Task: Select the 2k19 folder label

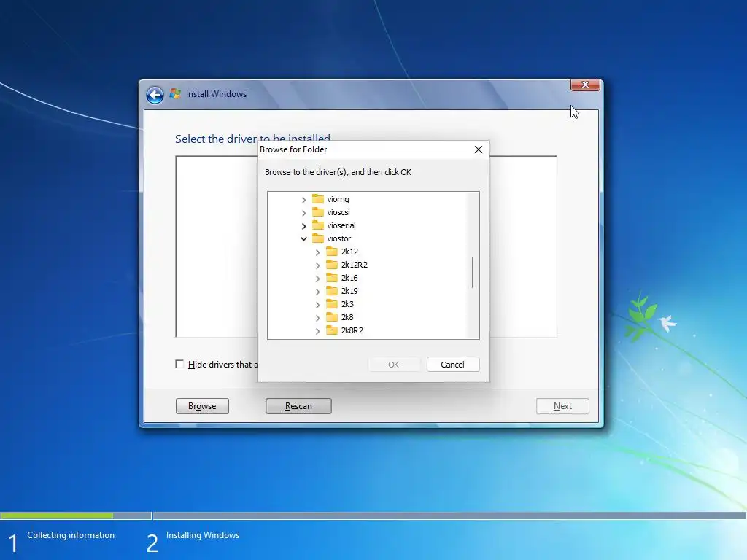Action: coord(349,290)
